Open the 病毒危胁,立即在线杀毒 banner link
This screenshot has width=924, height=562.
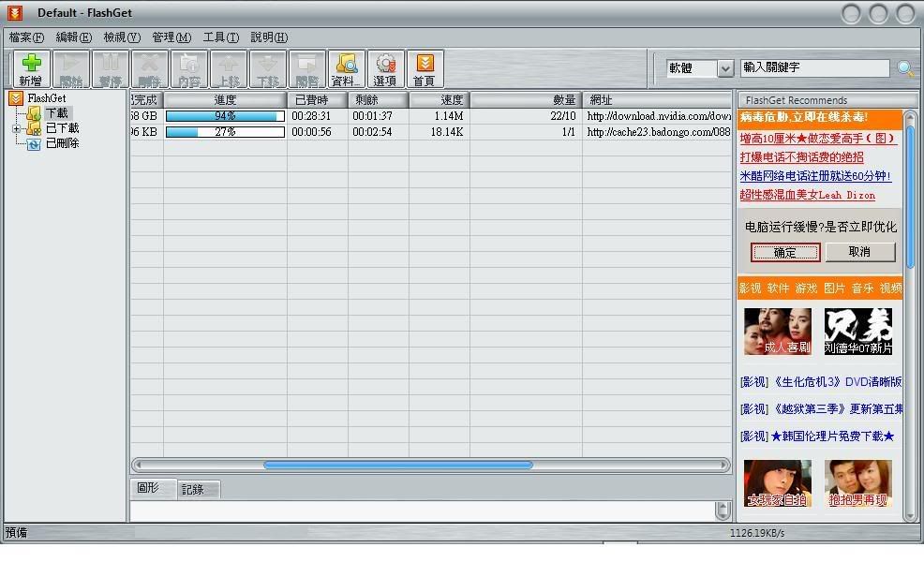coord(804,117)
